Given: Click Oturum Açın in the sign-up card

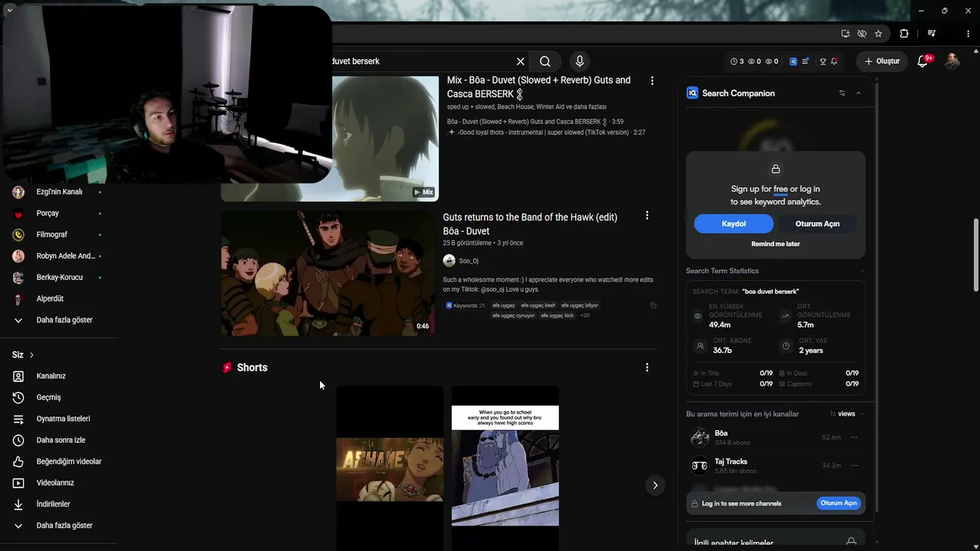Looking at the screenshot, I should tap(818, 223).
